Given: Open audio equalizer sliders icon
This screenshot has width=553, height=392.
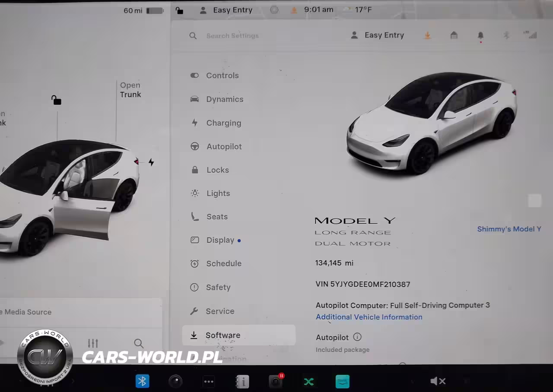Looking at the screenshot, I should click(x=93, y=343).
